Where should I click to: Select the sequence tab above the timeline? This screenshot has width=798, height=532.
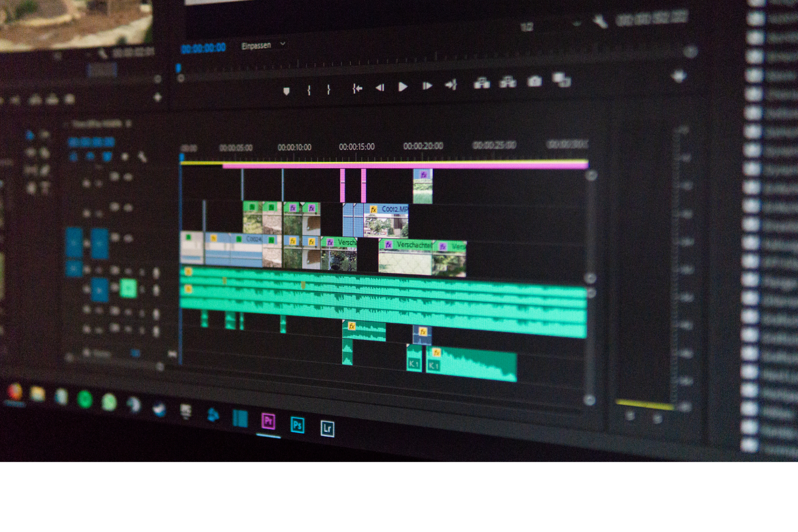97,124
